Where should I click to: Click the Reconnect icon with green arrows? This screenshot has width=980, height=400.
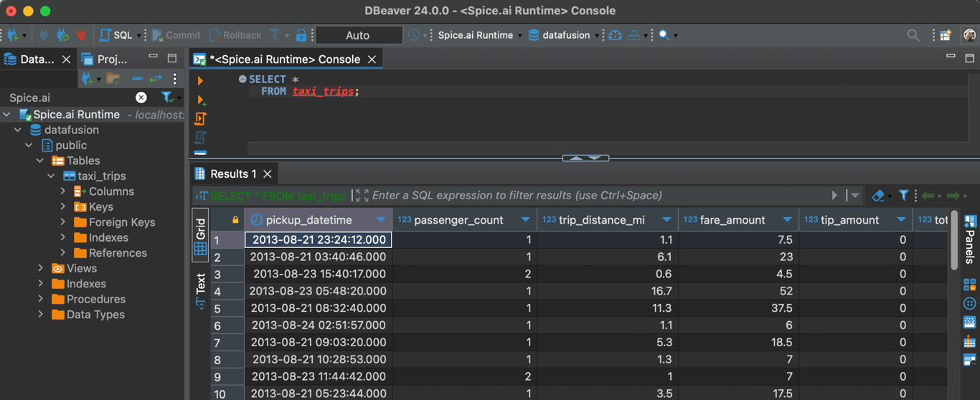pyautogui.click(x=62, y=35)
